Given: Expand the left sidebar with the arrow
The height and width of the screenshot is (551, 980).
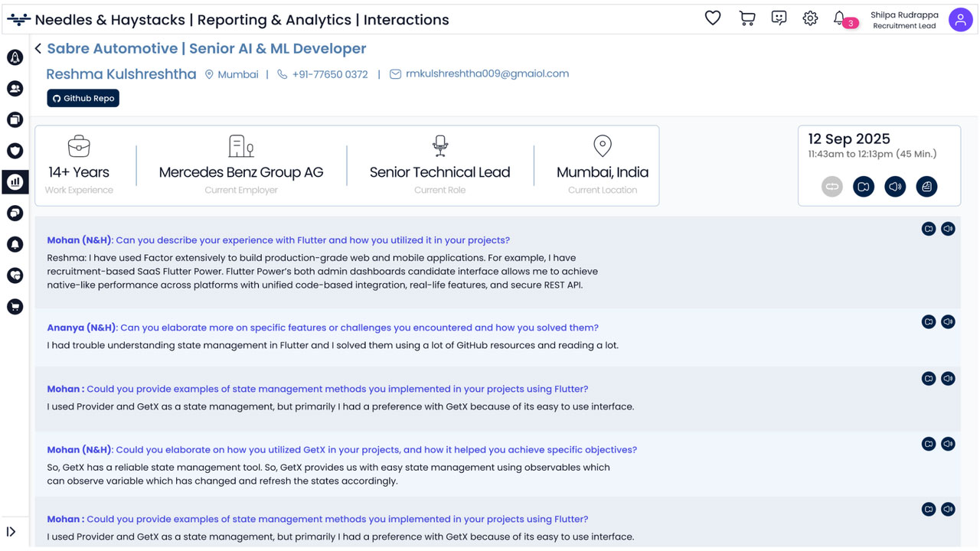Looking at the screenshot, I should click(x=11, y=532).
